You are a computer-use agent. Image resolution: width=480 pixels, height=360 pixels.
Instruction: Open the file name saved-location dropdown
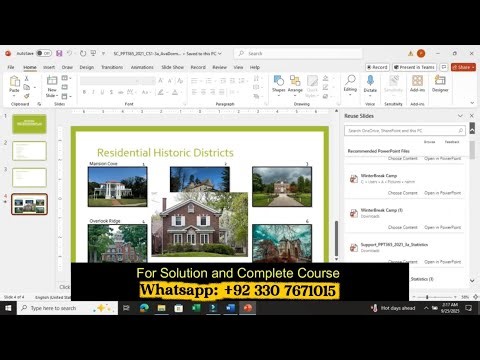(x=220, y=53)
